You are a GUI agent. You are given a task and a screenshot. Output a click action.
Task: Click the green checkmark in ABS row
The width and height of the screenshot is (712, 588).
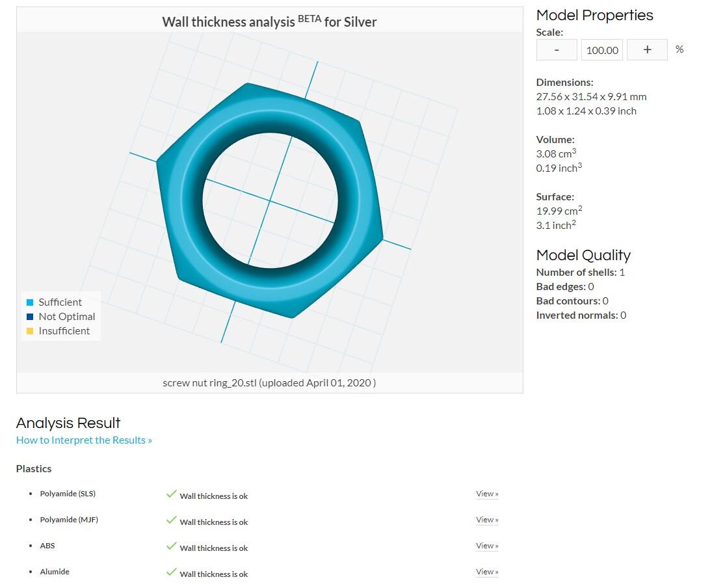171,546
